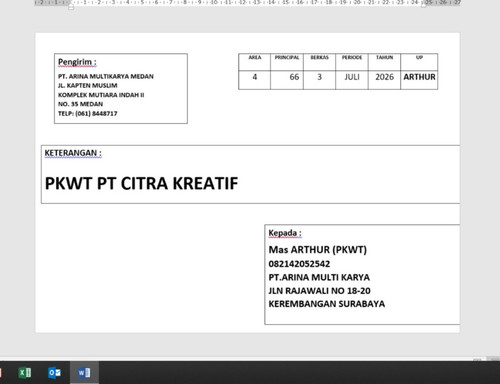
Task: Click the 'PKWT PT CITRA KREATIF' title
Action: point(141,183)
